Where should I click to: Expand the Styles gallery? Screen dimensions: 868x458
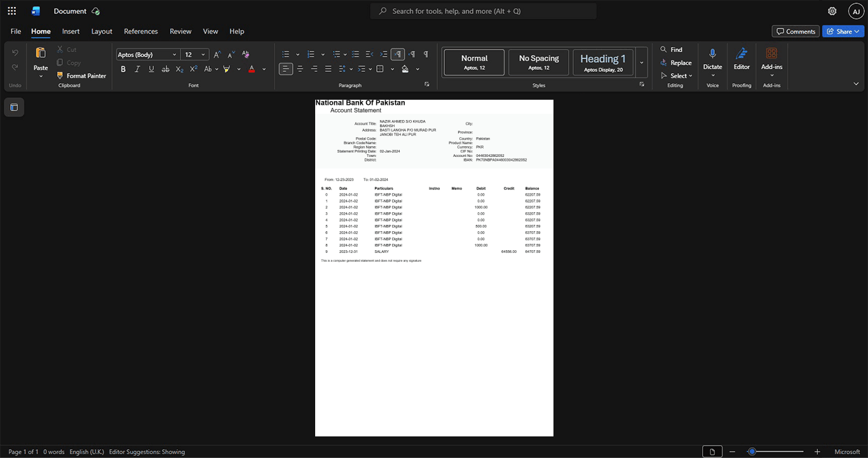click(641, 62)
